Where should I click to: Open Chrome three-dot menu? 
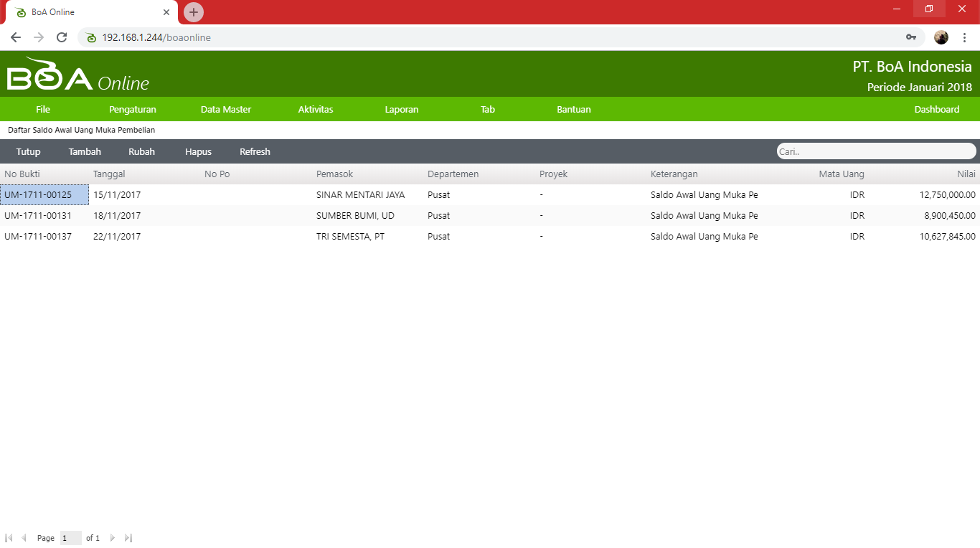[x=964, y=37]
